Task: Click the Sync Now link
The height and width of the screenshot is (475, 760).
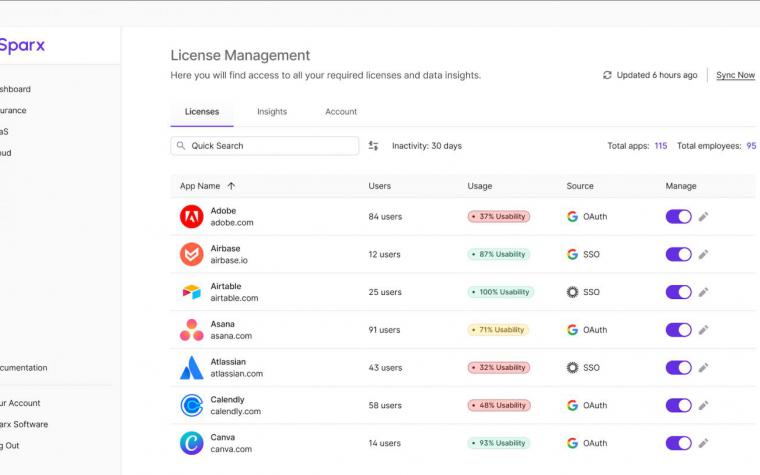Action: [735, 75]
